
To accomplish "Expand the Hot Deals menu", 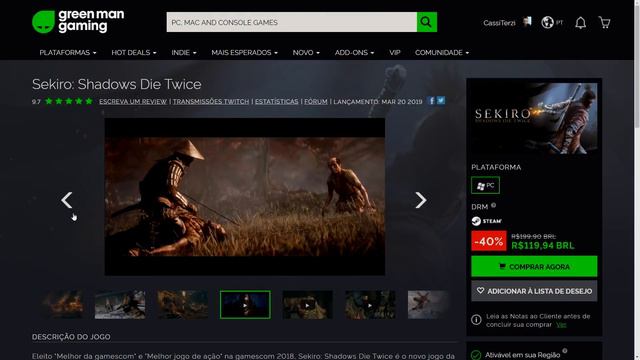I will tap(134, 53).
